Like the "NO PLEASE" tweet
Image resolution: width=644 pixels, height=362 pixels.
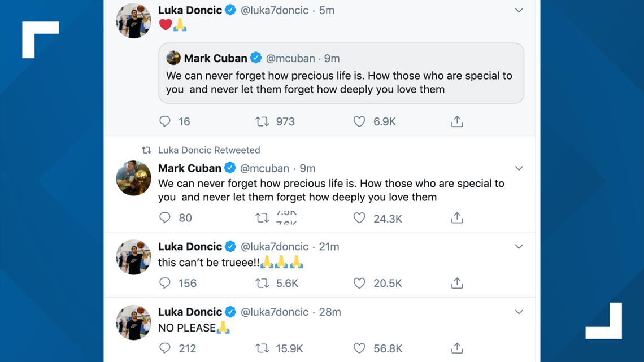tap(359, 348)
